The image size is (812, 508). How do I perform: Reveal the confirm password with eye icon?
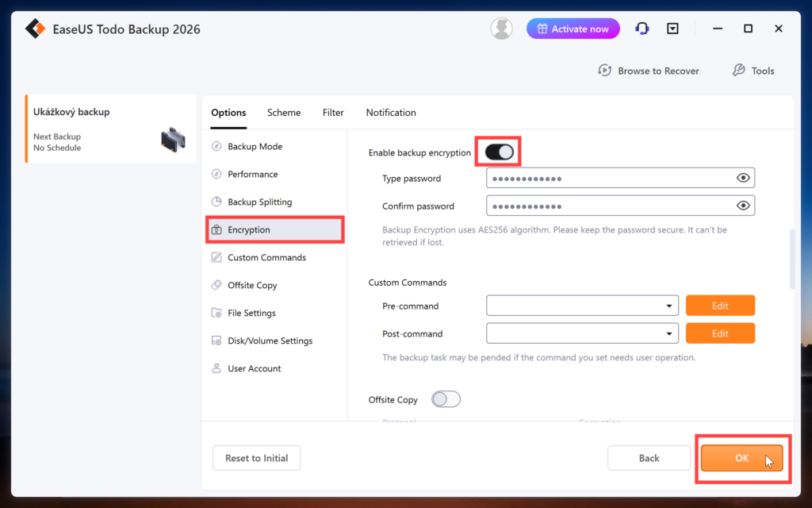tap(743, 206)
